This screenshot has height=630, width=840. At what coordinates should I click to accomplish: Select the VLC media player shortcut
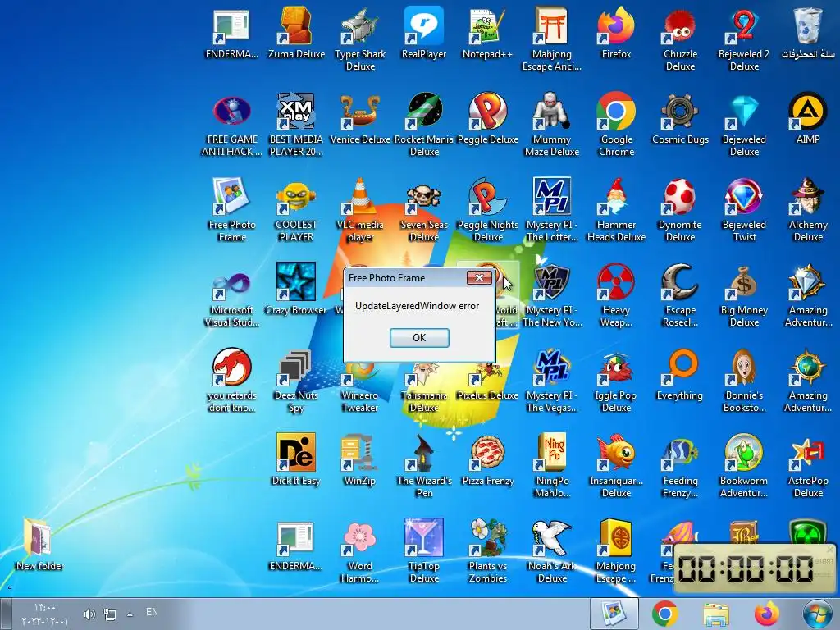[x=360, y=209]
